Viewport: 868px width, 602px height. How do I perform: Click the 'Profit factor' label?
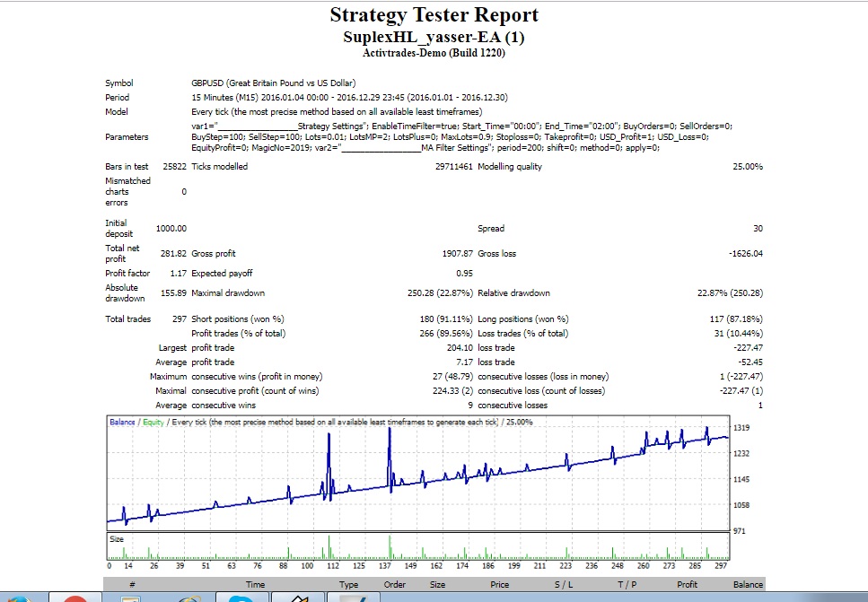tap(127, 274)
